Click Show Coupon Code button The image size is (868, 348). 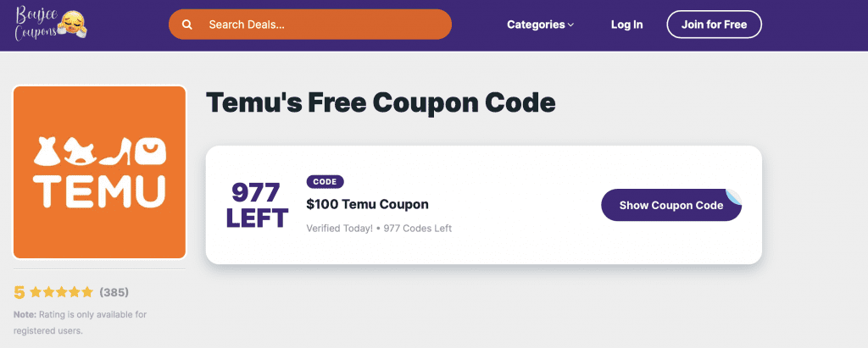[671, 205]
